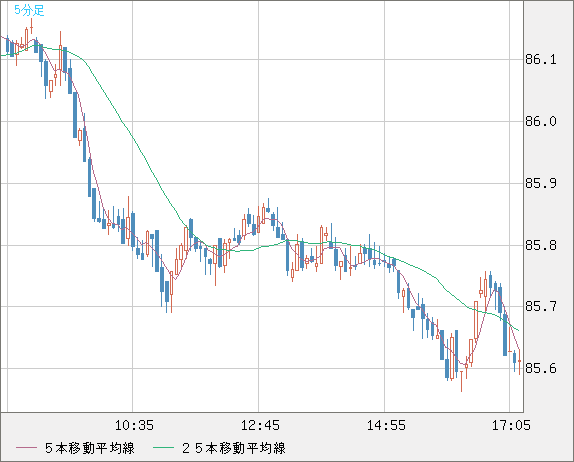Viewport: 574px width, 462px height.
Task: Click the 85.6 price axis label
Action: 541,369
